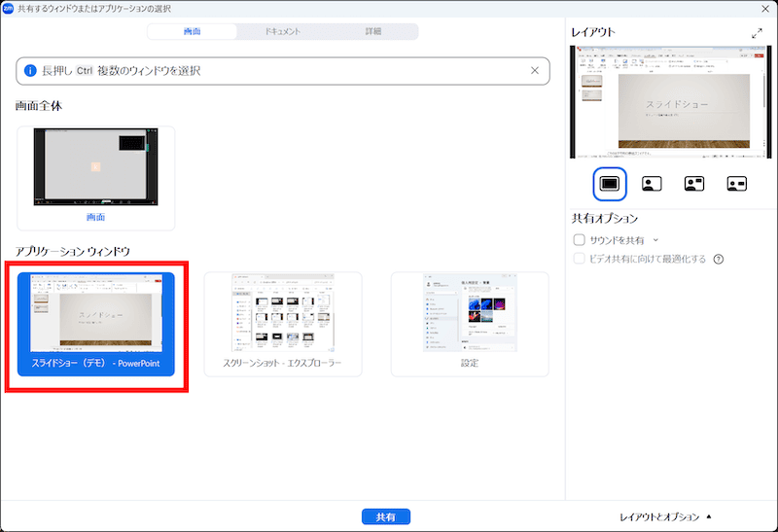
Task: Click the expand arrows icon beside レイアウト
Action: pos(757,33)
